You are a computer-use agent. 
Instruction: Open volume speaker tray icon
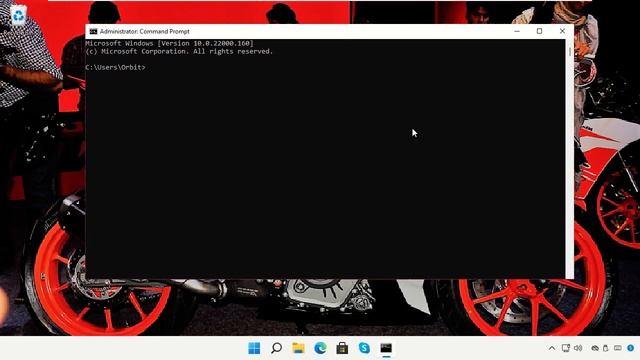pyautogui.click(x=578, y=348)
